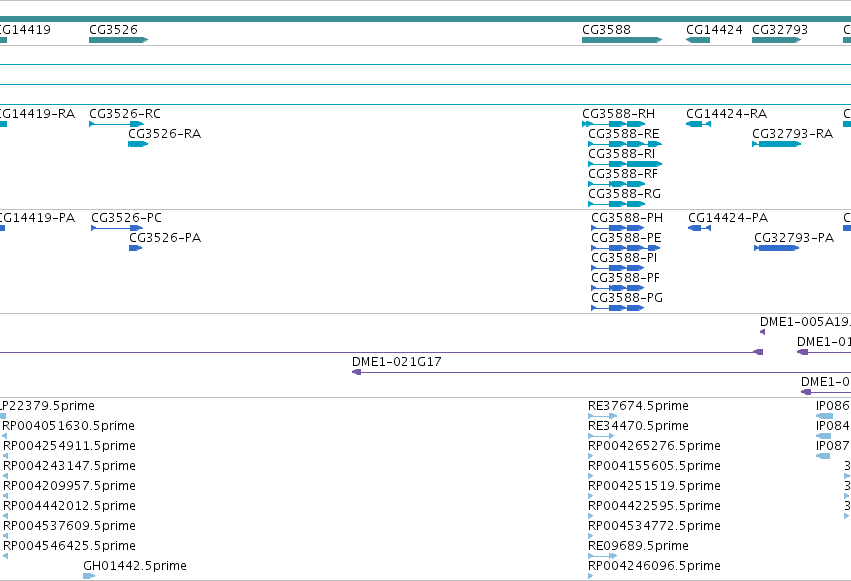Select the CG14419-RA transcript label

[36, 113]
